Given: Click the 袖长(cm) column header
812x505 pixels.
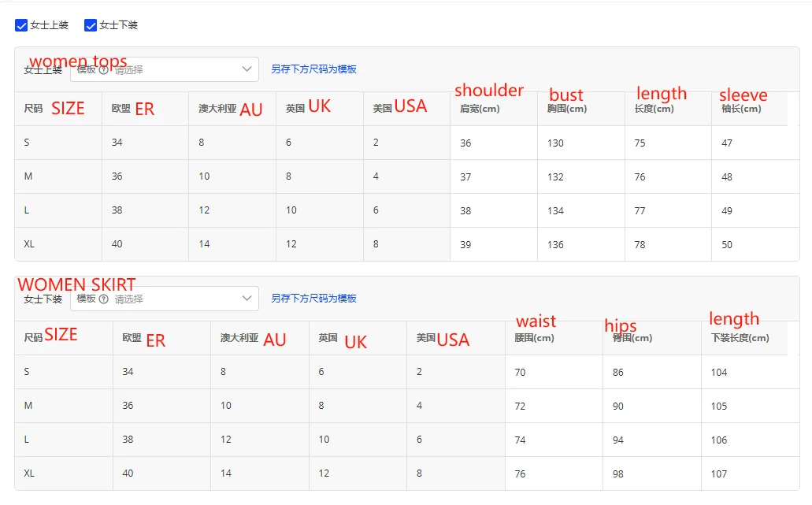Looking at the screenshot, I should (x=741, y=109).
